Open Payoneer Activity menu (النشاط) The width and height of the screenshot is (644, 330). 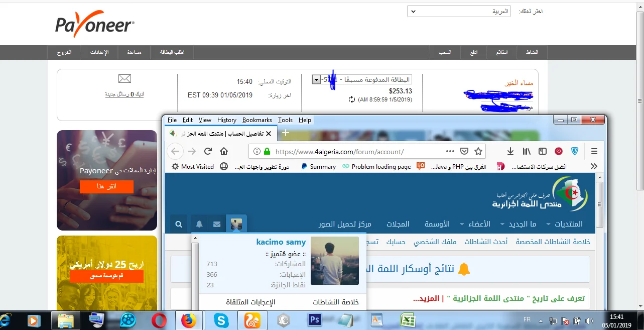click(x=532, y=52)
